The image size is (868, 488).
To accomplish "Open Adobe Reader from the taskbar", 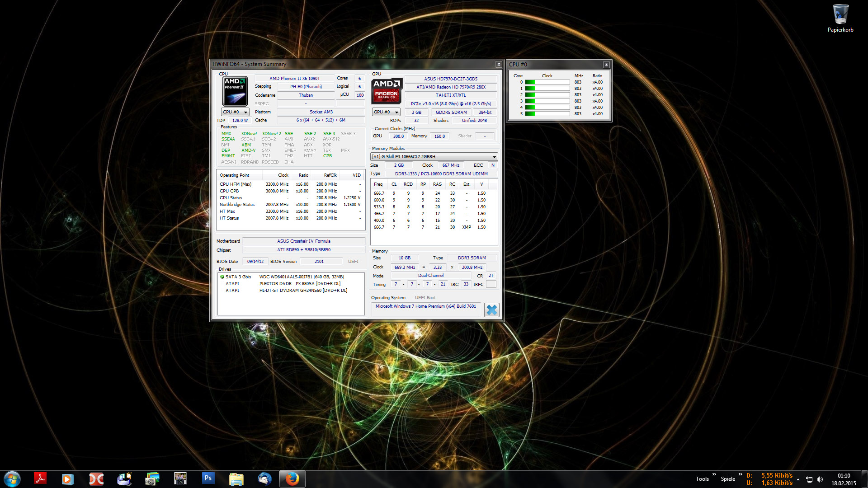I will tap(41, 479).
